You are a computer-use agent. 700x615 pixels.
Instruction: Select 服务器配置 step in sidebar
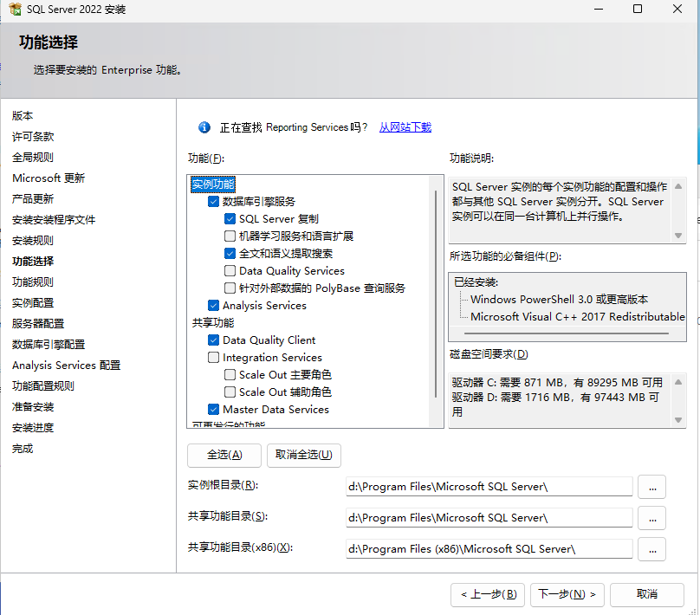point(38,324)
